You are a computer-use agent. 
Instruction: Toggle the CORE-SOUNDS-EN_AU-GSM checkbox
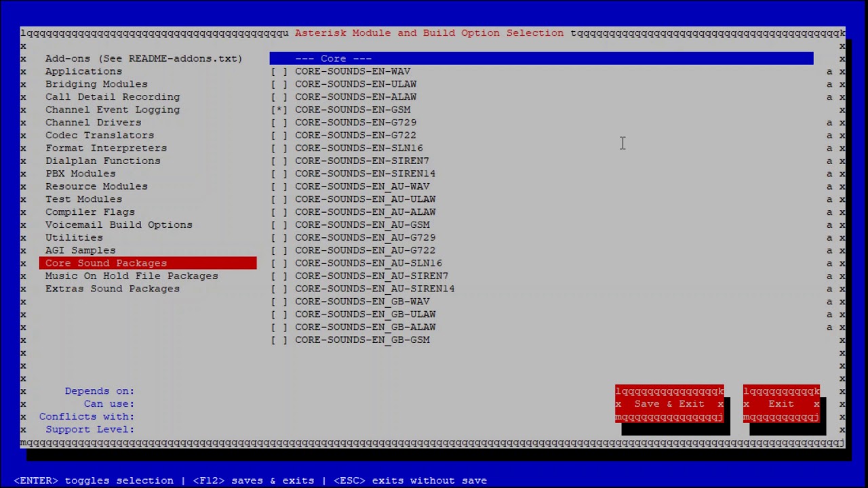click(x=279, y=225)
